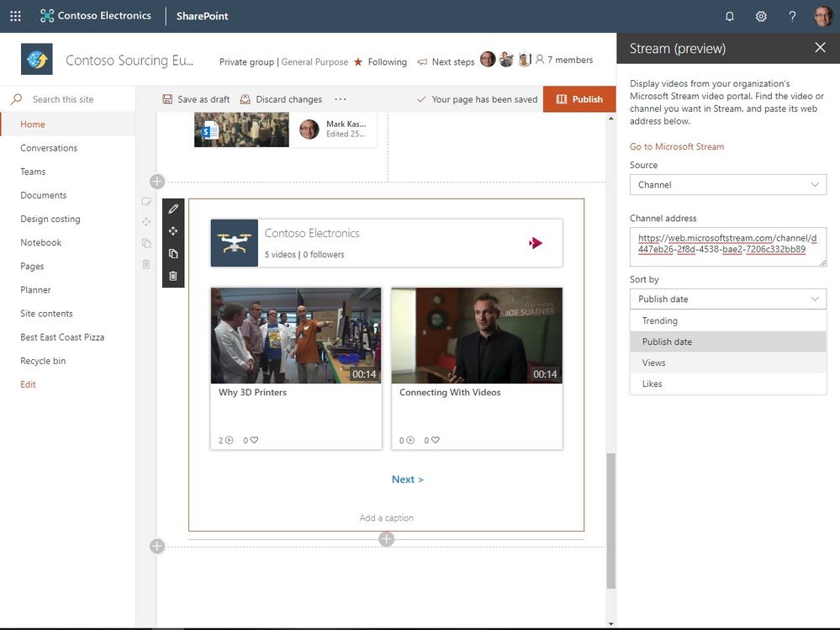This screenshot has width=840, height=630.
Task: Open the Why 3D Printers video thumbnail
Action: click(x=296, y=336)
